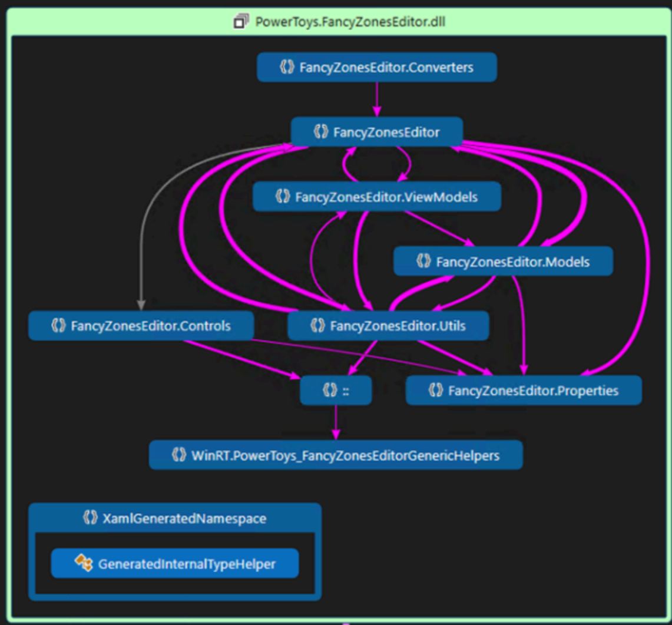Select the WinRT.PowerToys_FancyZonesEditorGenericHelpers node

pos(336,455)
